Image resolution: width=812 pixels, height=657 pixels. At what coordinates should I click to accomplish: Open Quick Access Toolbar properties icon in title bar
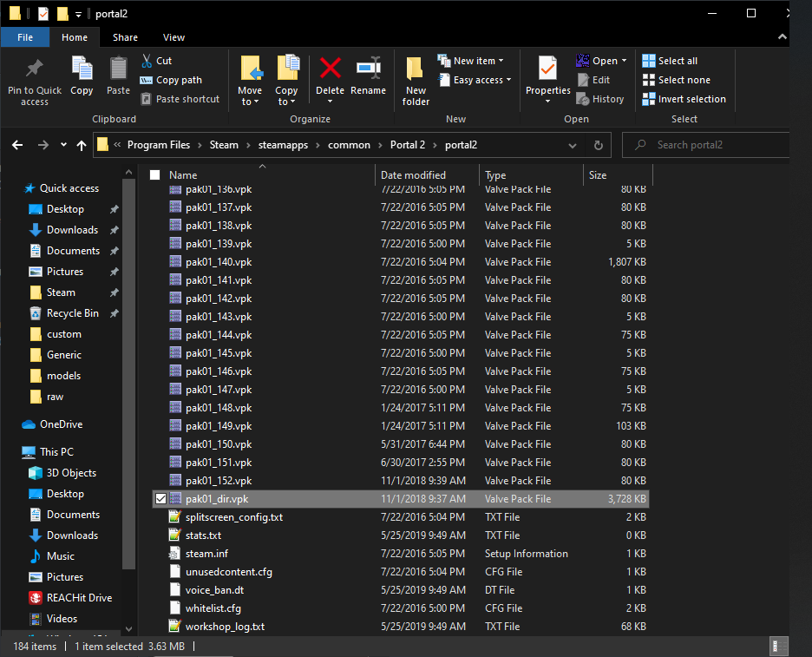pos(43,14)
